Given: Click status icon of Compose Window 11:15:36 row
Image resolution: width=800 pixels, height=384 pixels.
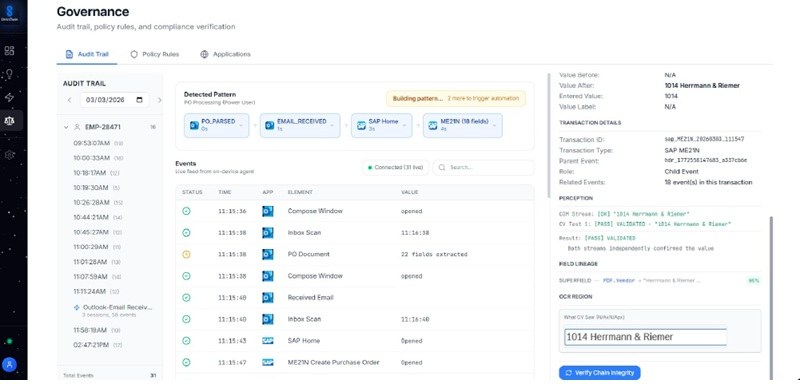Looking at the screenshot, I should coord(186,211).
